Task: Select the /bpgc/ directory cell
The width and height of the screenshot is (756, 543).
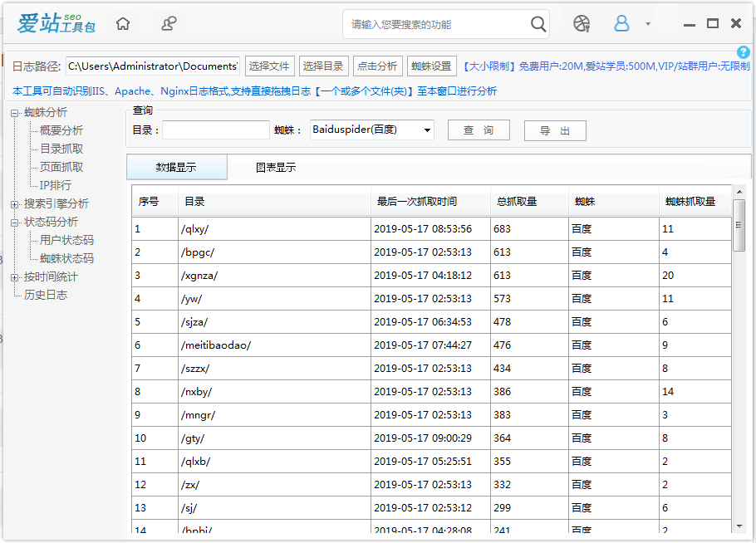Action: pos(274,252)
